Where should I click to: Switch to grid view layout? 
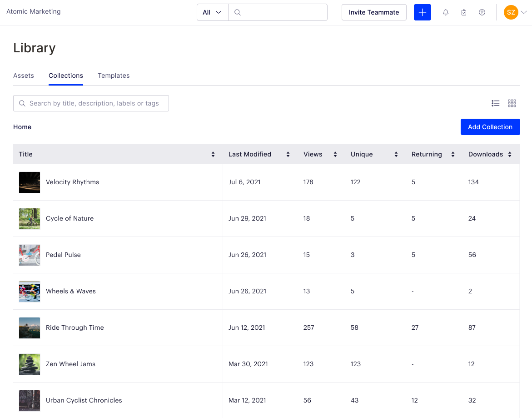click(512, 103)
